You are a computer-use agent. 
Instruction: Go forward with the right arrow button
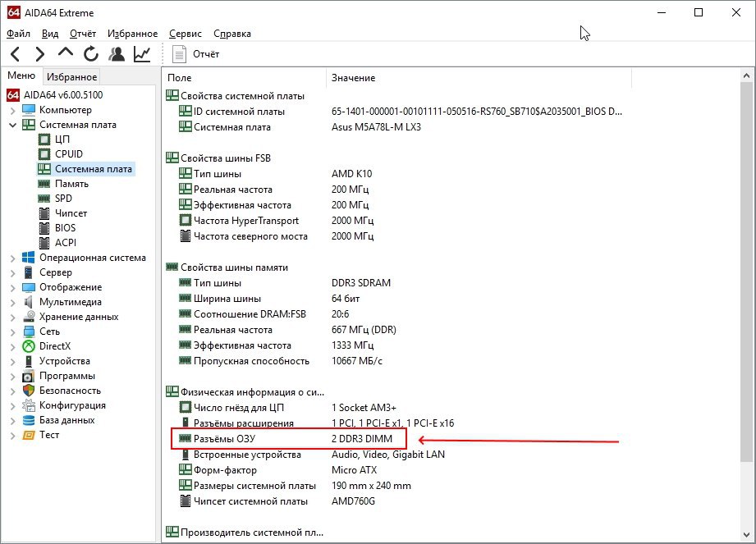(x=40, y=54)
